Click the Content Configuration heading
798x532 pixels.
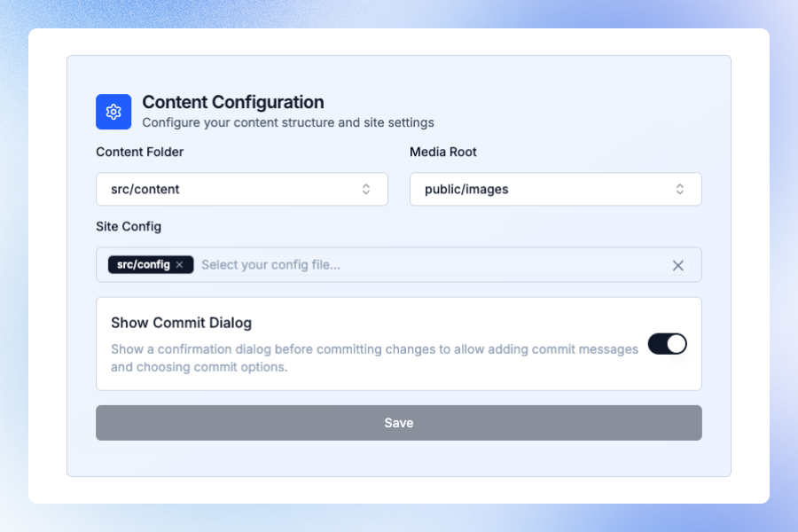(233, 102)
